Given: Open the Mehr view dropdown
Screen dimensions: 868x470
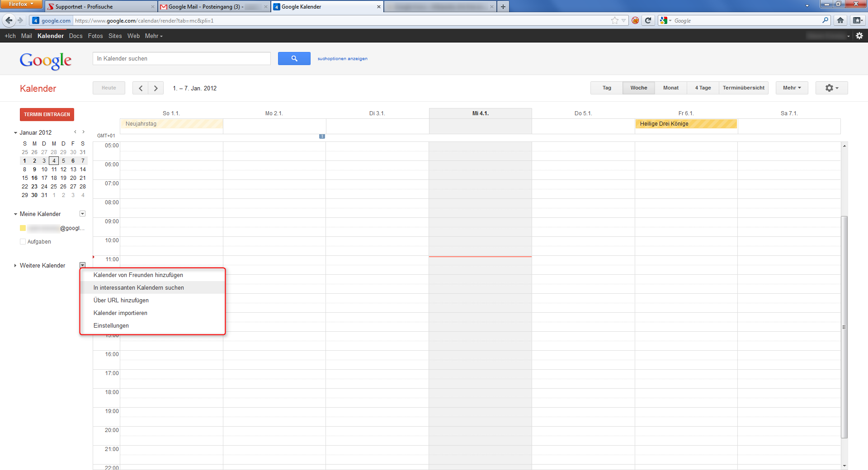Looking at the screenshot, I should pos(791,88).
